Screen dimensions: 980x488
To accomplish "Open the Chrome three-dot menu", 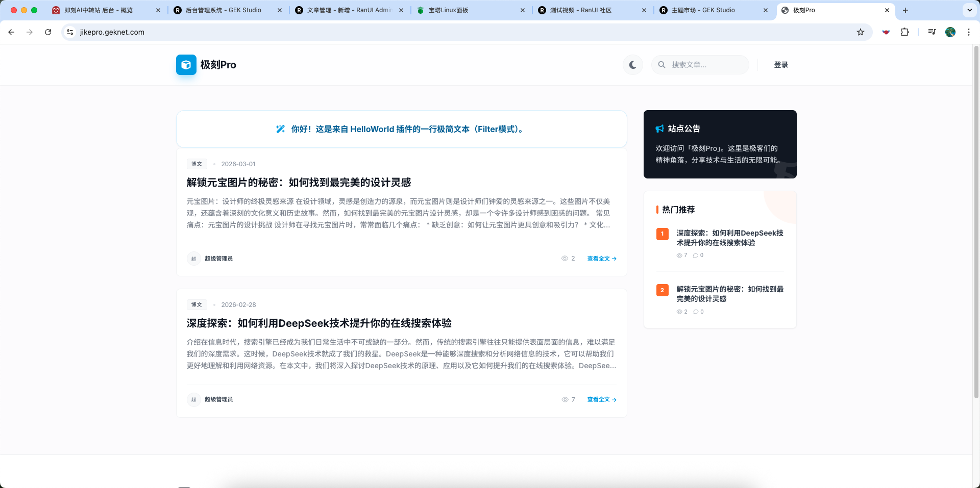I will click(969, 32).
